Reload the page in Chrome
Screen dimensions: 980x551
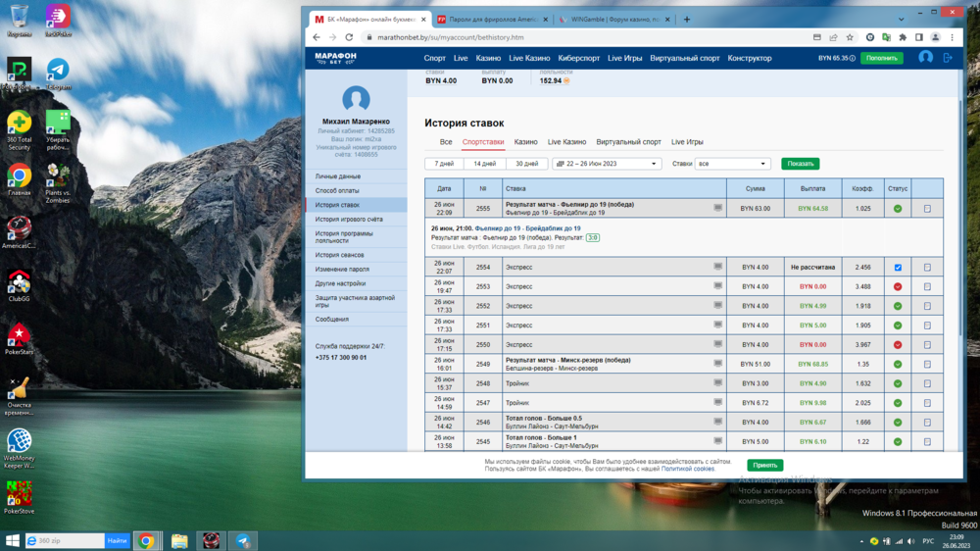(349, 37)
